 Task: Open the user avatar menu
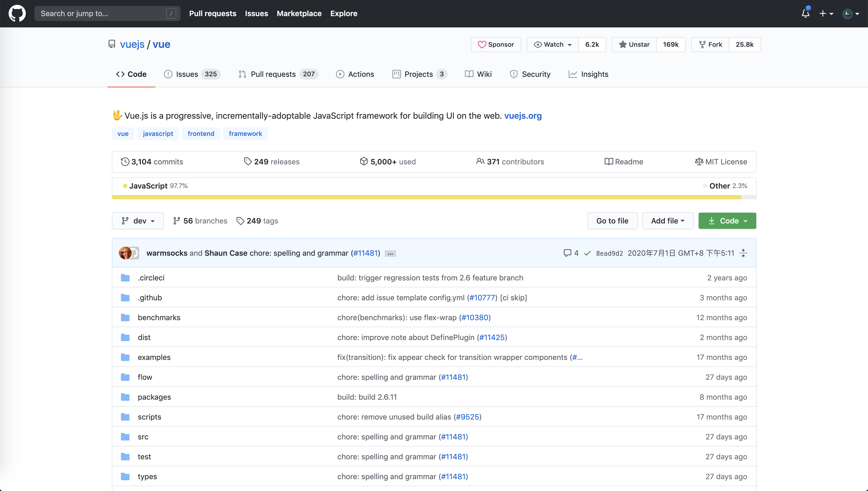point(851,13)
